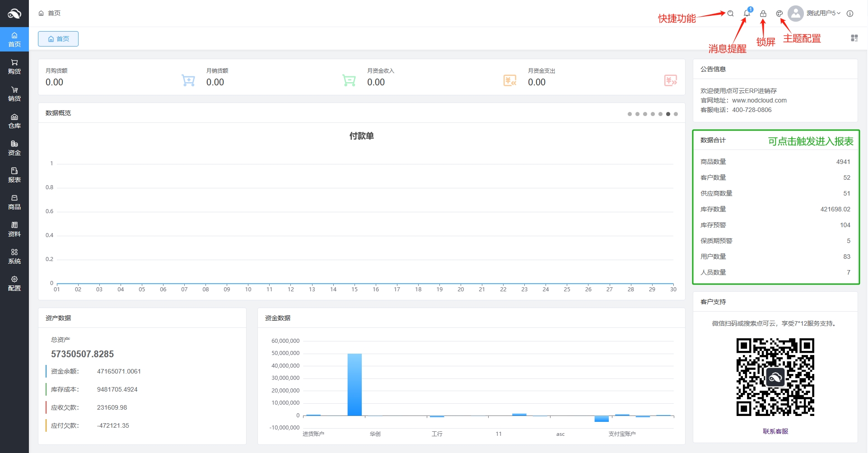Open the 配置 settings sidebar menu
The image size is (868, 453).
point(14,283)
